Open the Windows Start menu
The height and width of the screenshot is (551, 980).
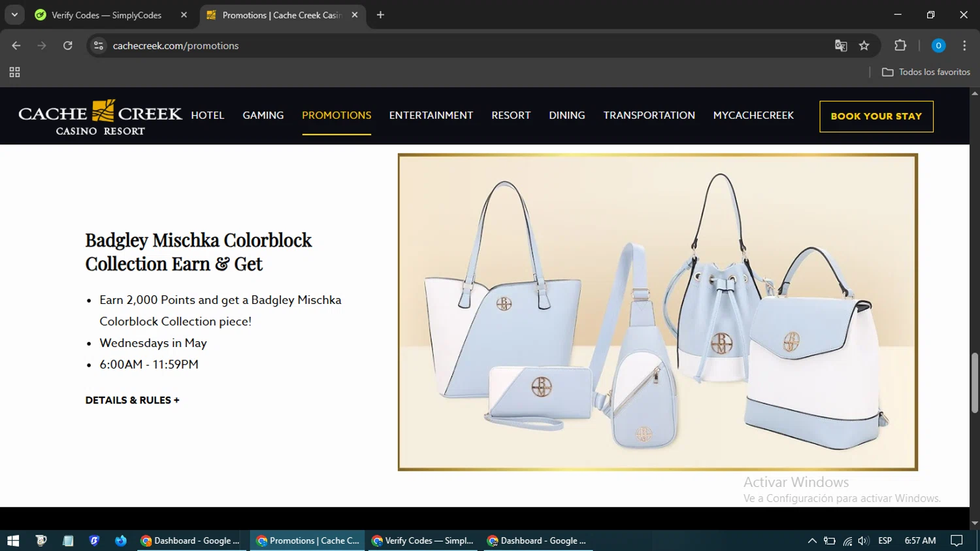click(13, 541)
